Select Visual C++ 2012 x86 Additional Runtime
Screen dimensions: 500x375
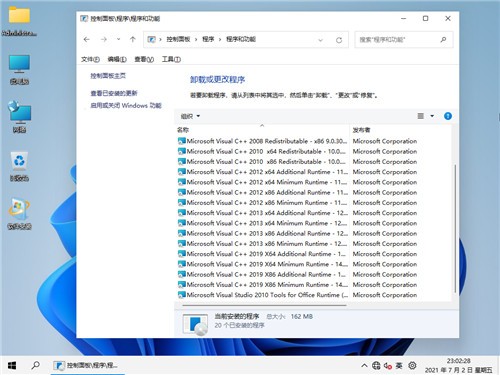tap(263, 193)
